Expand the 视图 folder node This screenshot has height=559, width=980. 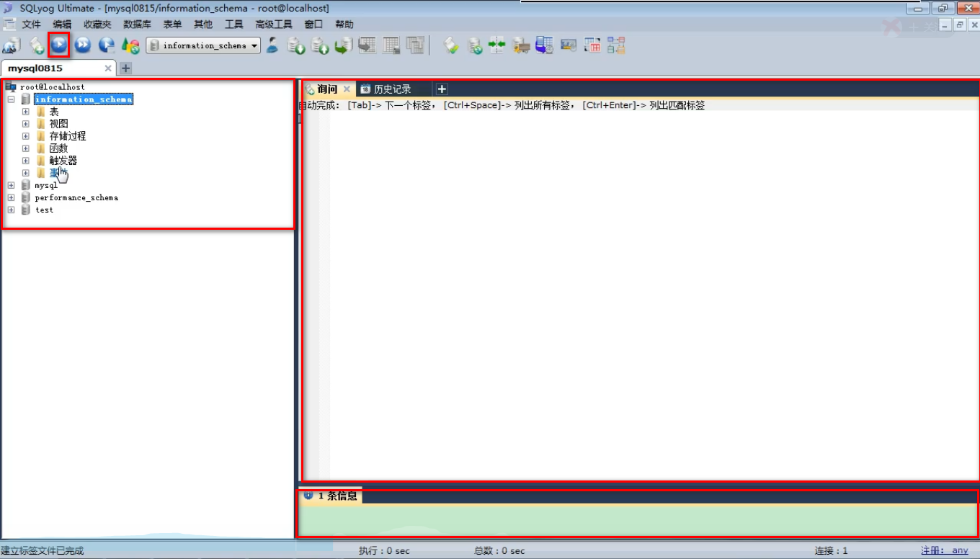[x=26, y=124]
